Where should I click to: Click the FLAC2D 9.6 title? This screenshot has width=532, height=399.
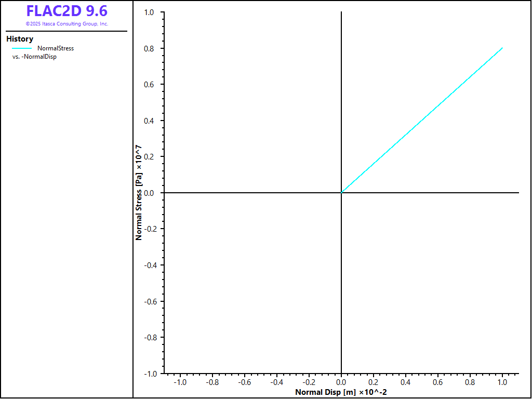(66, 11)
